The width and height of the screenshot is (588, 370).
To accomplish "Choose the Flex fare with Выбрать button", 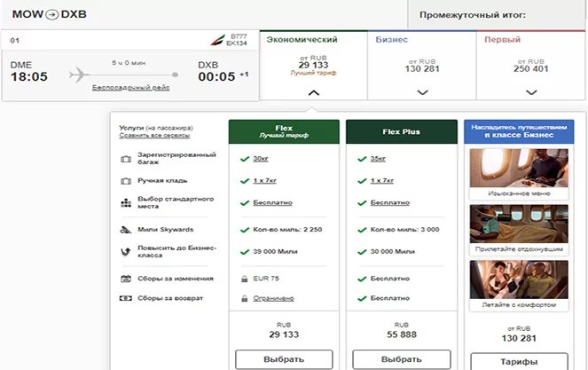I will pos(284,359).
